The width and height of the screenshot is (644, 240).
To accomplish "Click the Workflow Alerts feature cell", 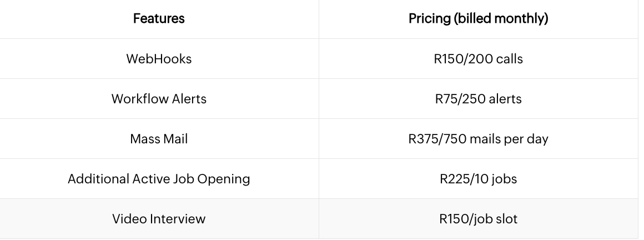I will pyautogui.click(x=159, y=99).
